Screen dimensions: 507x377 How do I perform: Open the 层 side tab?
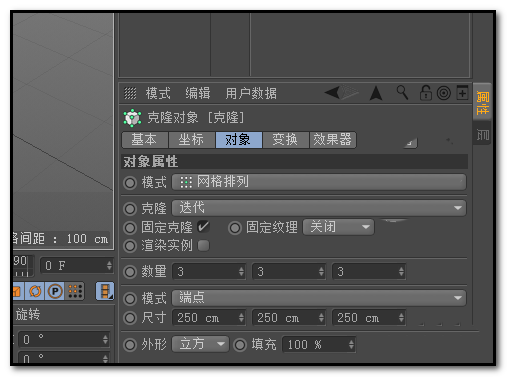(x=482, y=134)
